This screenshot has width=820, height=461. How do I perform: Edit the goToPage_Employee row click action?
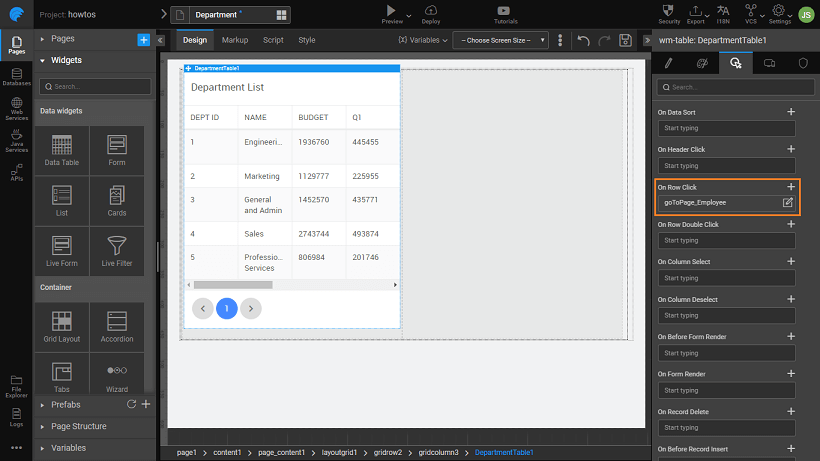[788, 203]
